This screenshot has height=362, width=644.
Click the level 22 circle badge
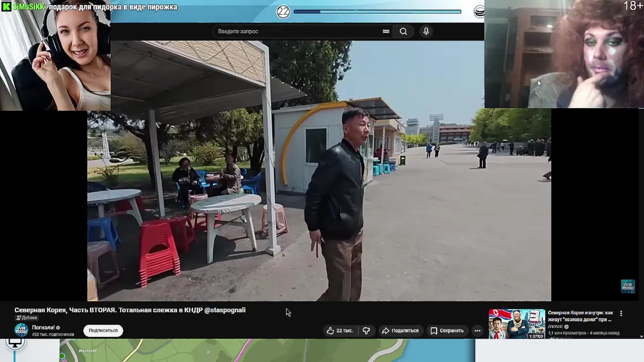[283, 12]
